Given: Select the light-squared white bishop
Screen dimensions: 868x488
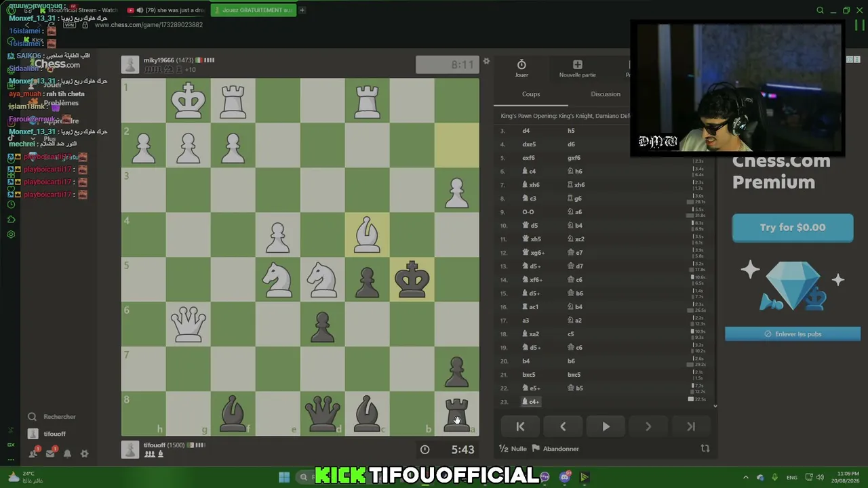Looking at the screenshot, I should coord(367,235).
